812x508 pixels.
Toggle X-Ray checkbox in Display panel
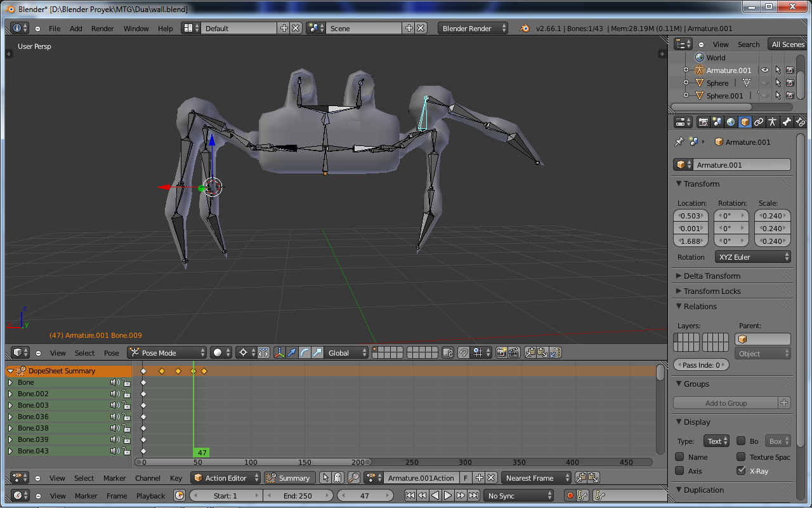pos(742,470)
